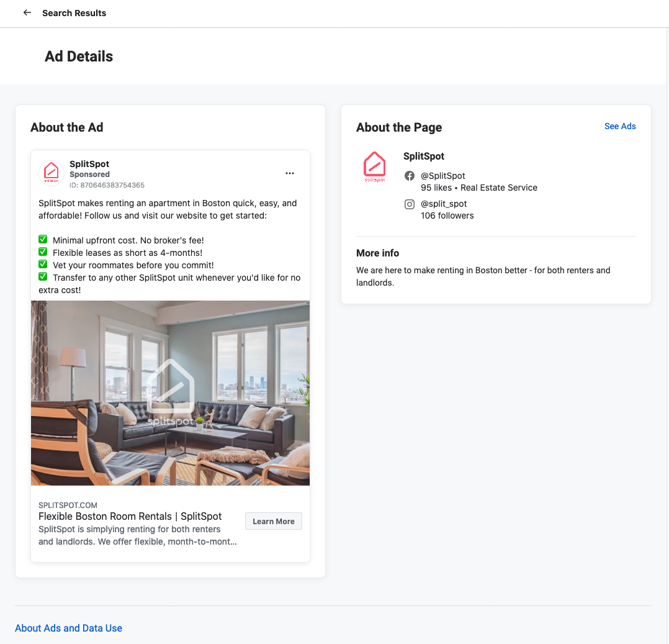
Task: Click the SPLITSPOT.COM domain text
Action: 68,505
